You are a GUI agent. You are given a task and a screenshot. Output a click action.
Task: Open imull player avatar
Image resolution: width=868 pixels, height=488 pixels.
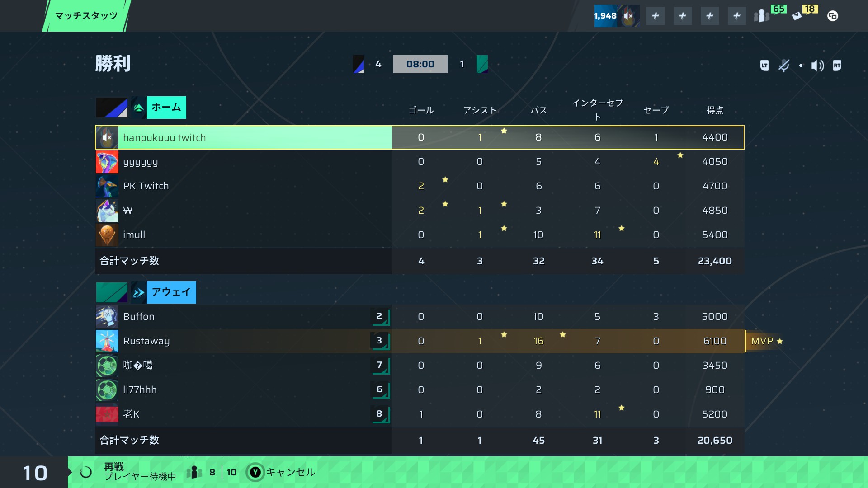[x=107, y=235]
